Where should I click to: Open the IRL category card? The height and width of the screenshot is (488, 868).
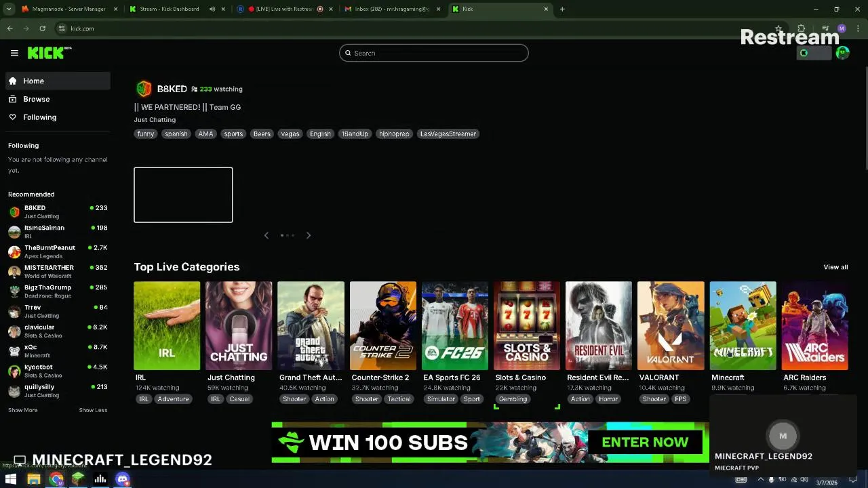pyautogui.click(x=167, y=326)
